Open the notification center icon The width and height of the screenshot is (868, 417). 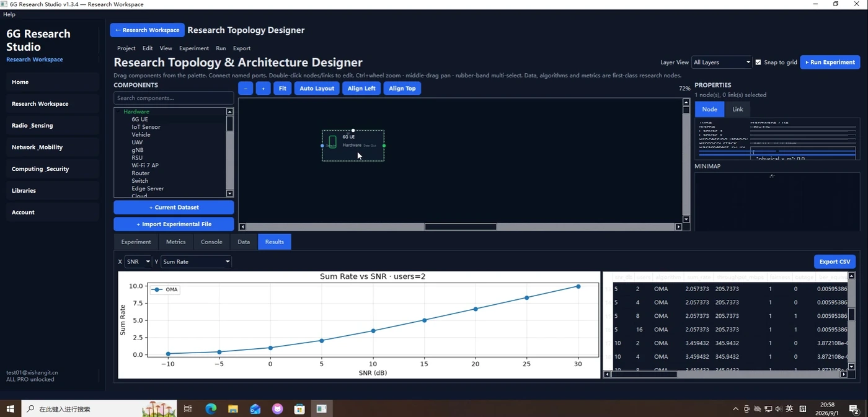(853, 409)
